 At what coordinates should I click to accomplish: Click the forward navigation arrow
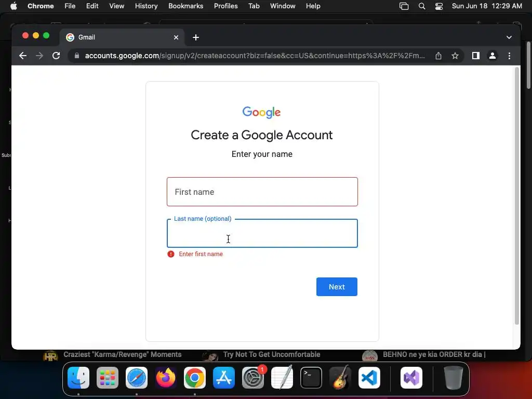[39, 56]
